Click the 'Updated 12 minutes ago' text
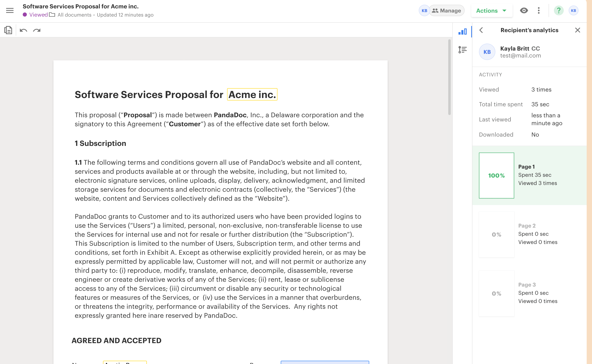Screen dimensions: 592x364 click(x=125, y=15)
